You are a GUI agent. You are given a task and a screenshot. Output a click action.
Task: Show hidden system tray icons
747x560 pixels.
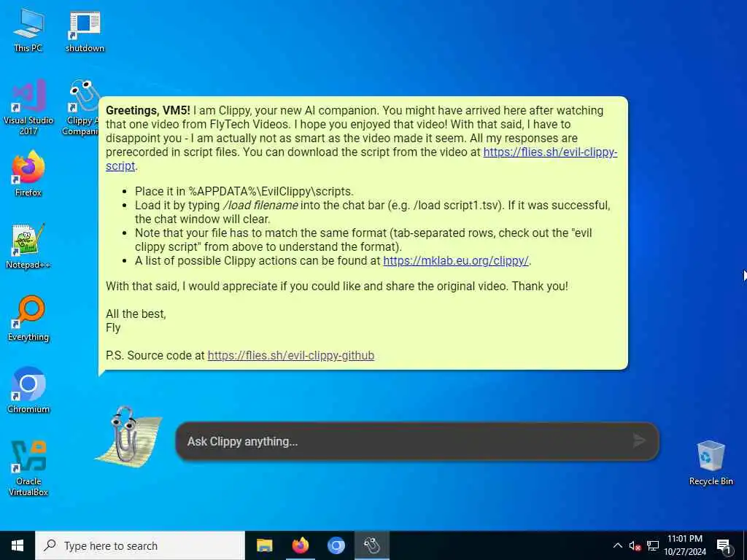[617, 545]
